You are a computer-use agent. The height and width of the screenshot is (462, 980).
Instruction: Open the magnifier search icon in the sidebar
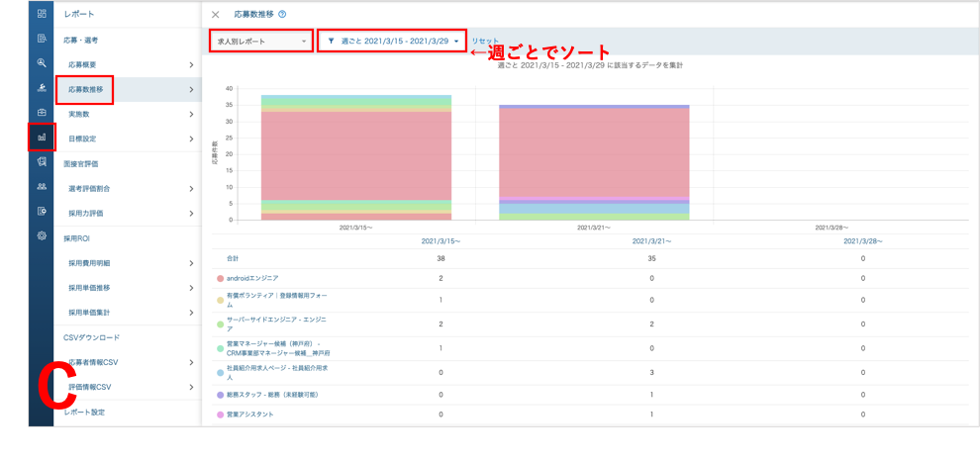click(x=42, y=62)
